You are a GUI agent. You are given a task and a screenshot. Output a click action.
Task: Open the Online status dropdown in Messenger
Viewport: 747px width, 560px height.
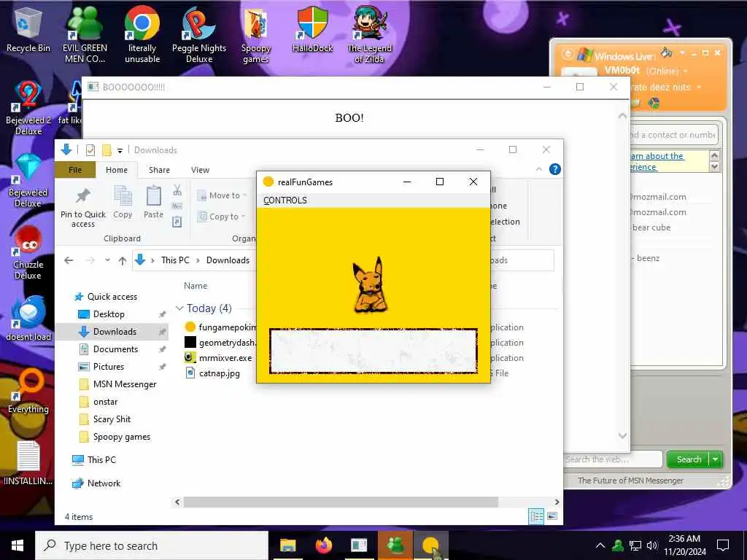686,71
